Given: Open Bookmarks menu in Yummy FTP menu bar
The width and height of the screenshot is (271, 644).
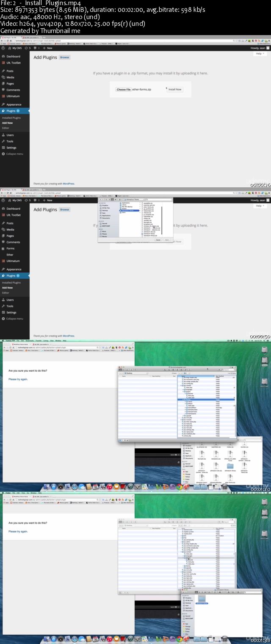Looking at the screenshot, I should [x=29, y=340].
